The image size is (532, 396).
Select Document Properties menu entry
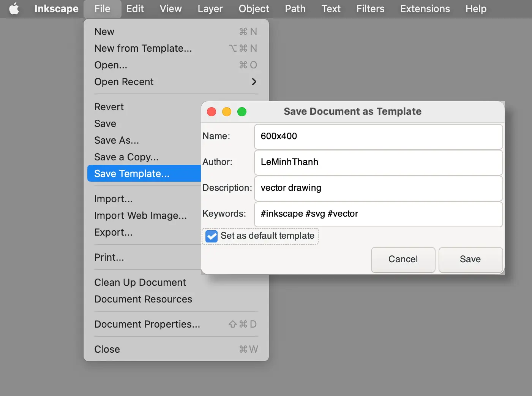point(147,324)
